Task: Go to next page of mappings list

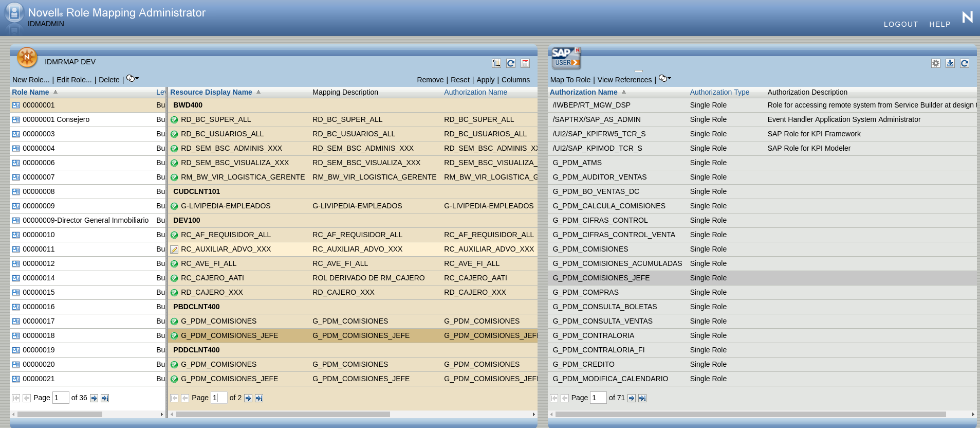Action: [x=248, y=398]
